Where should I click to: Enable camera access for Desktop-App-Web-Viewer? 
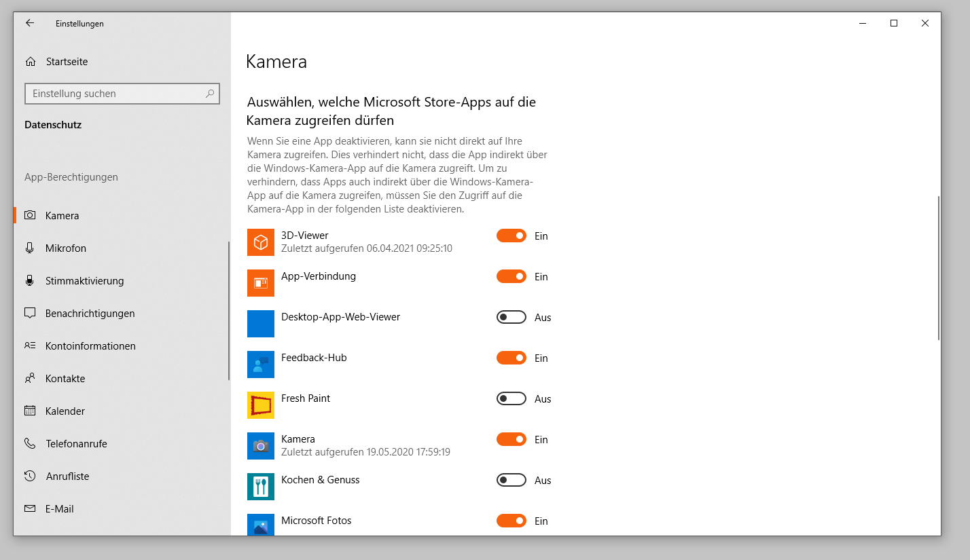(x=511, y=317)
